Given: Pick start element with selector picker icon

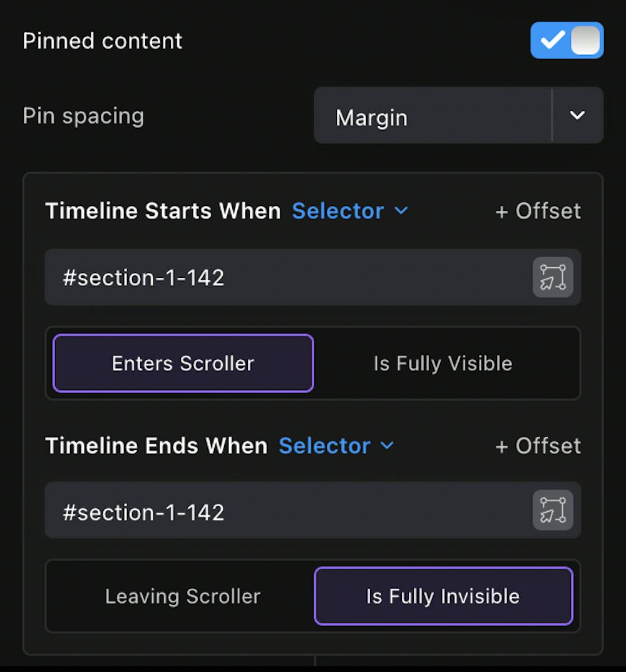Looking at the screenshot, I should point(553,277).
